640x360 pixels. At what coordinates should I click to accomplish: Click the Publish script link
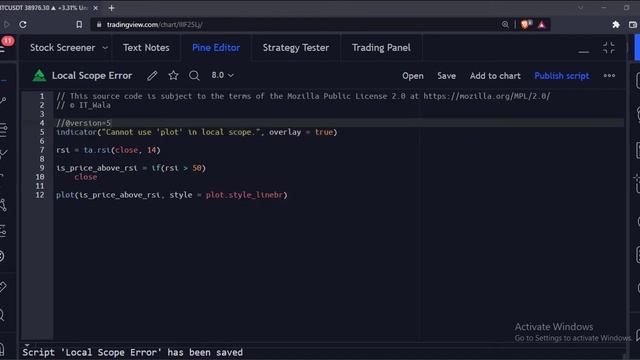click(x=562, y=76)
